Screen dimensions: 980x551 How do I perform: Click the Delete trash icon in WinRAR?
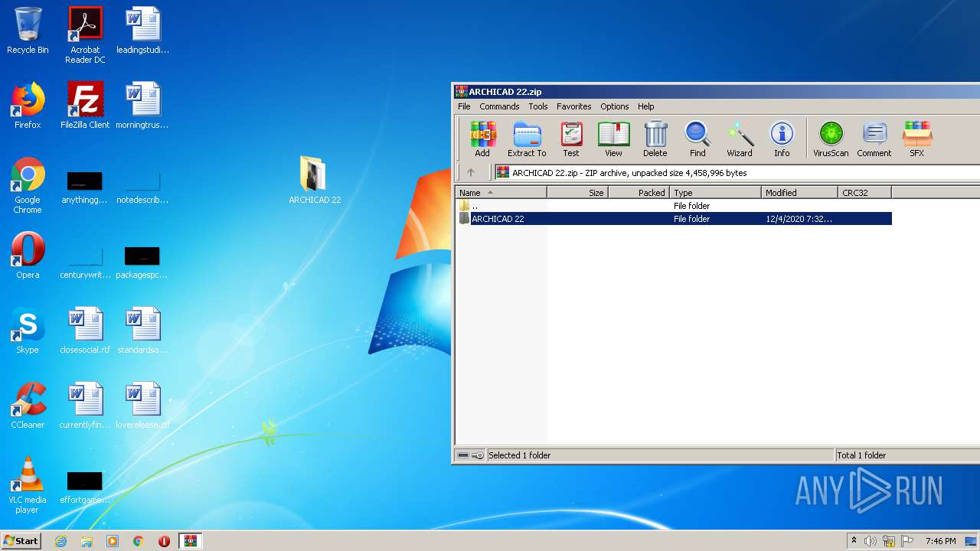click(x=655, y=139)
